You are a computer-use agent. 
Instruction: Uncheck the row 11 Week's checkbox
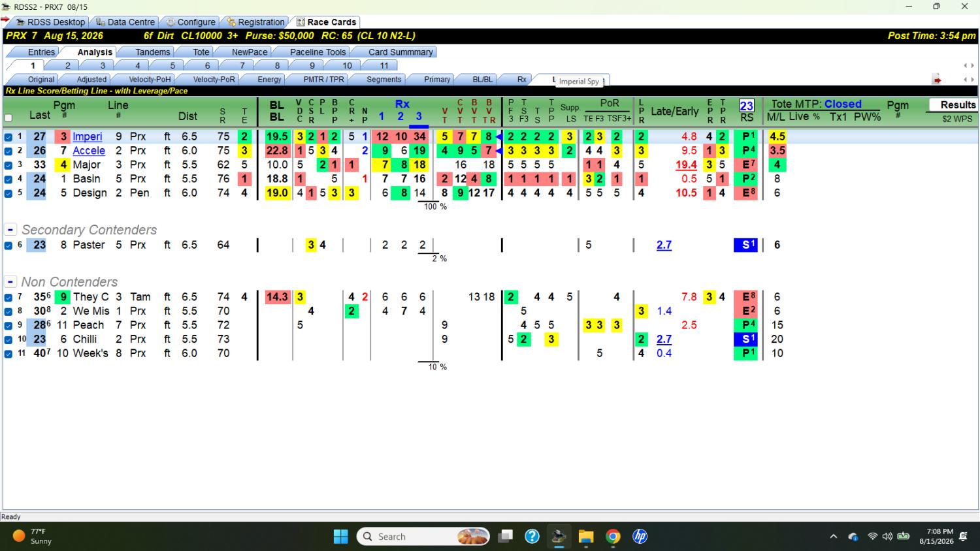tap(8, 354)
